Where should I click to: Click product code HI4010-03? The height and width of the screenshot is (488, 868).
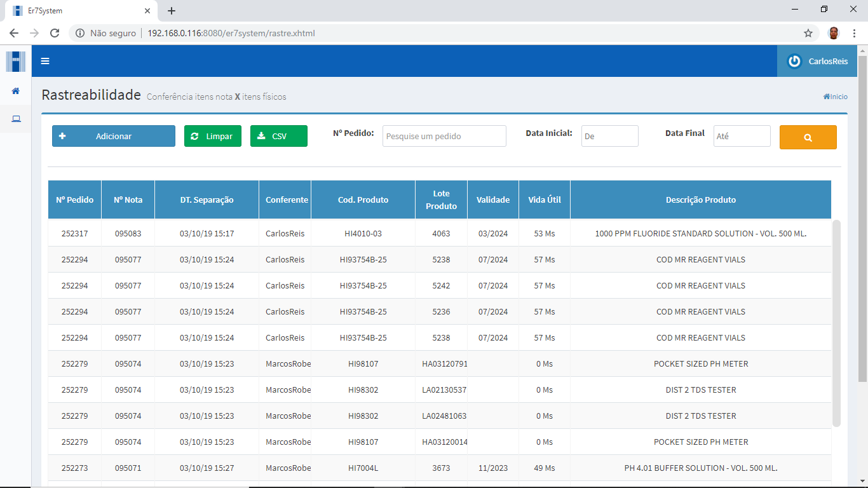point(363,233)
